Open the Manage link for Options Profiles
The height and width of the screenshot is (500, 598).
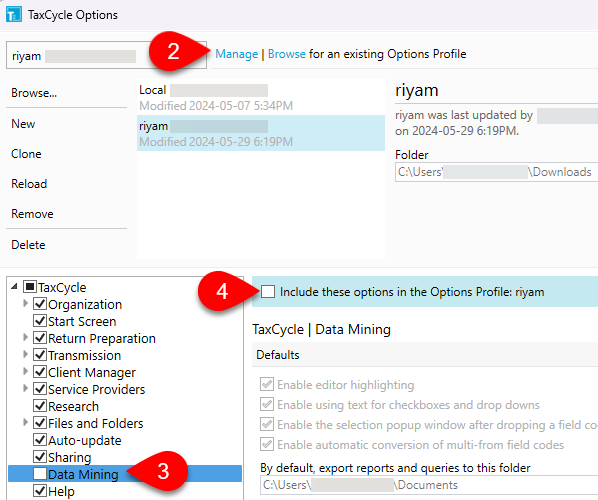tap(236, 54)
